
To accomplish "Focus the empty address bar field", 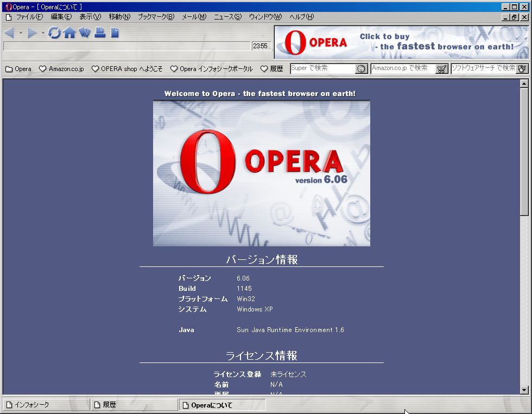I will click(127, 46).
